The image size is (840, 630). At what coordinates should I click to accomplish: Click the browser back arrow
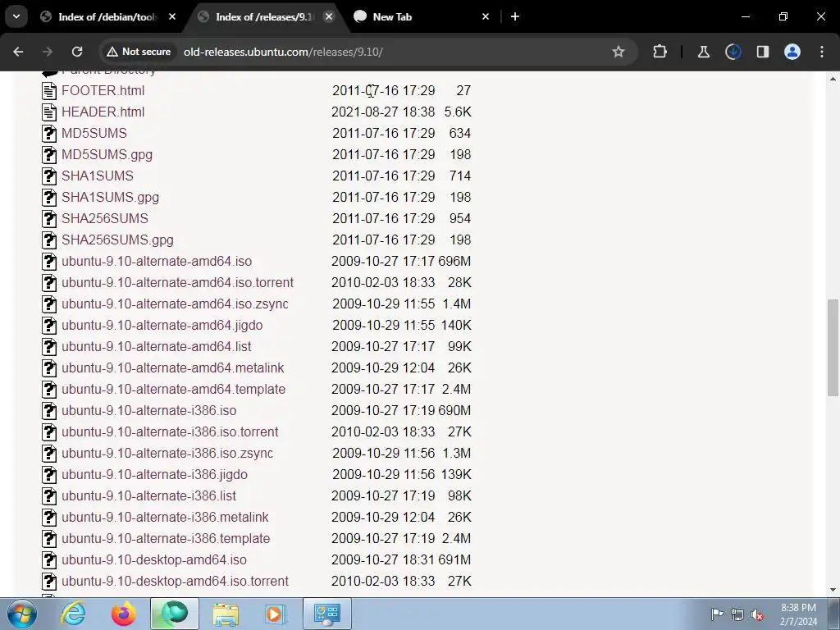coord(18,52)
